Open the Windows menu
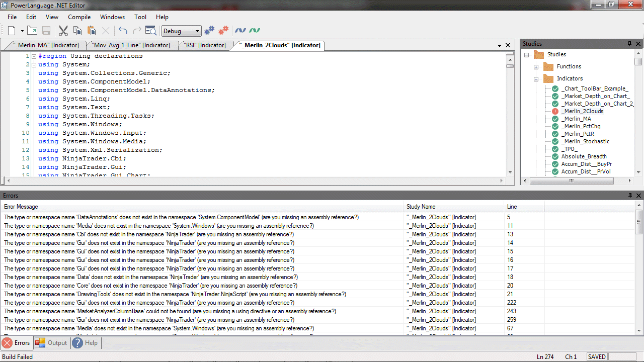 113,17
